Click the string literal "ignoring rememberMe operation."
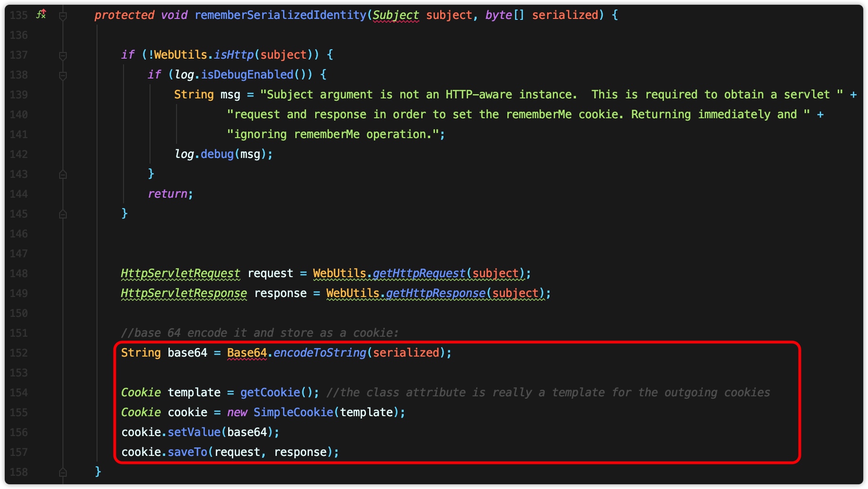Screen dimensions: 868x489 coord(333,134)
